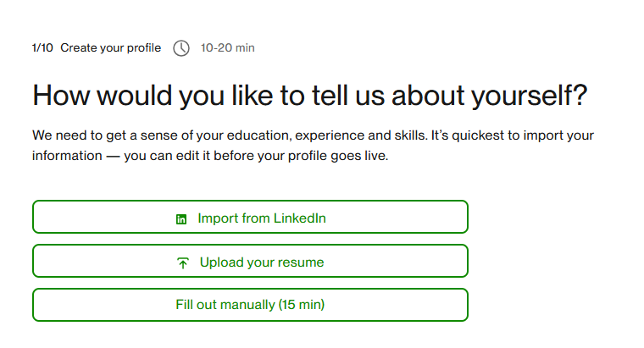Click the "How would you like" heading
This screenshot has height=348, width=644.
coord(308,96)
